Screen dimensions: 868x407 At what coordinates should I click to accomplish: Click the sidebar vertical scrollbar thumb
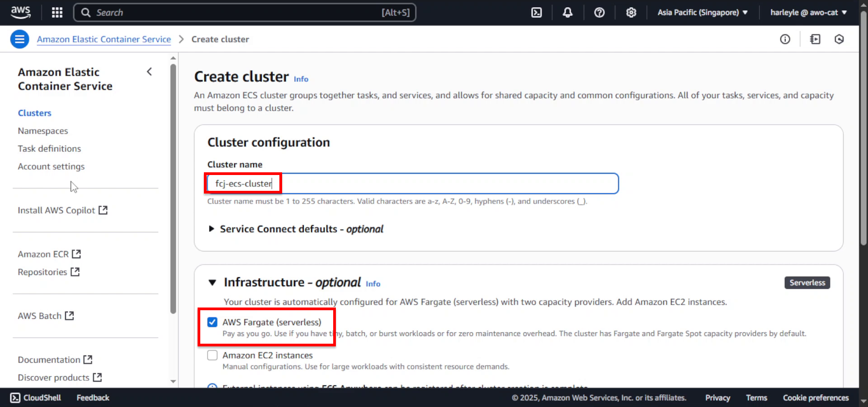[x=173, y=189]
